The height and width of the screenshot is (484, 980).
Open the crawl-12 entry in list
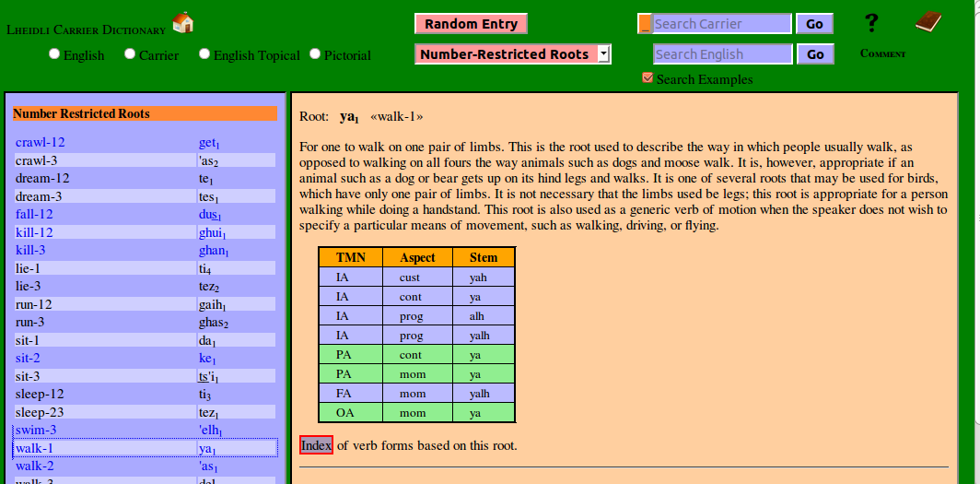41,143
